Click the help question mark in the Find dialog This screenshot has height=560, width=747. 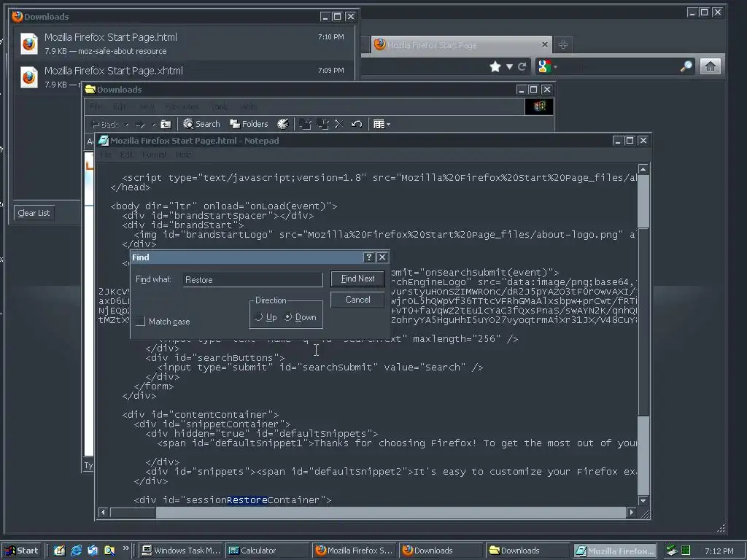pos(368,257)
